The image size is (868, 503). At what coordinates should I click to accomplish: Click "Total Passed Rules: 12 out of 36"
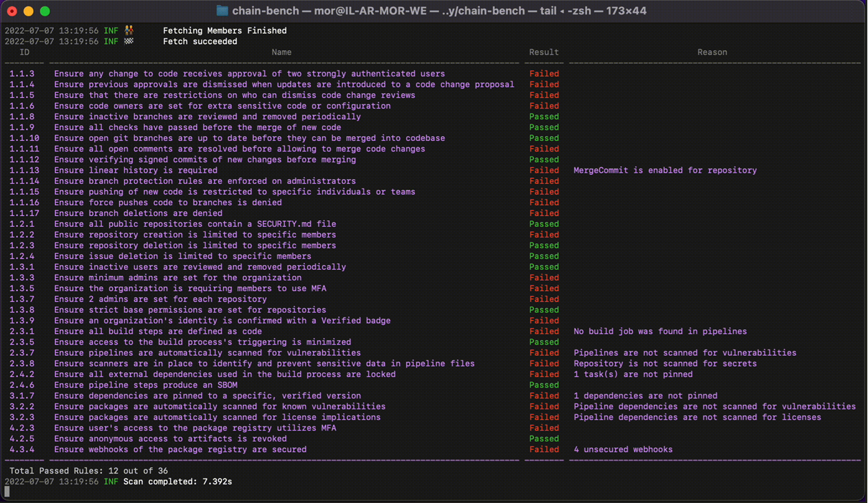pyautogui.click(x=89, y=471)
